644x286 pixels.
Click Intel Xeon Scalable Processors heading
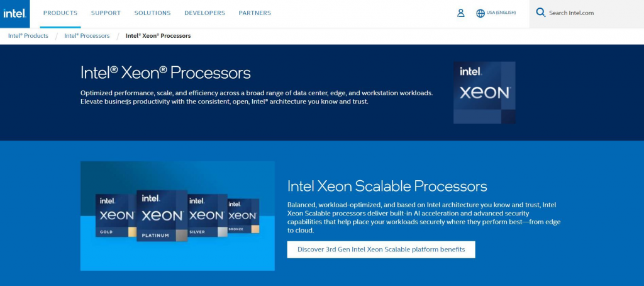[x=387, y=186]
